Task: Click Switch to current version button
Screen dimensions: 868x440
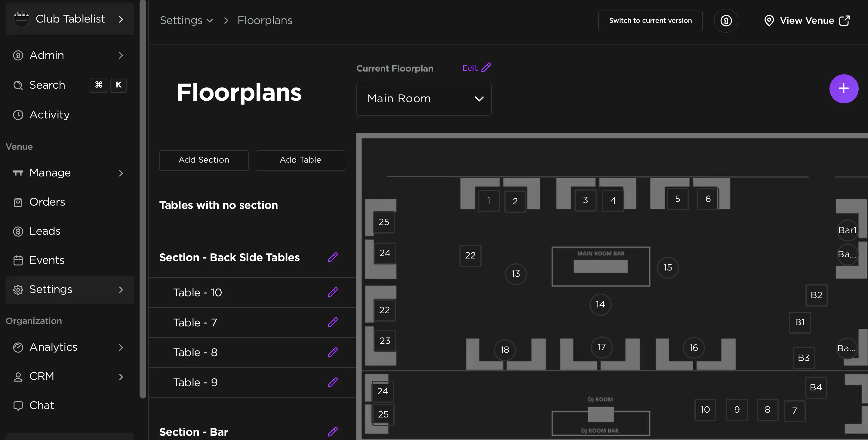Action: coord(650,20)
